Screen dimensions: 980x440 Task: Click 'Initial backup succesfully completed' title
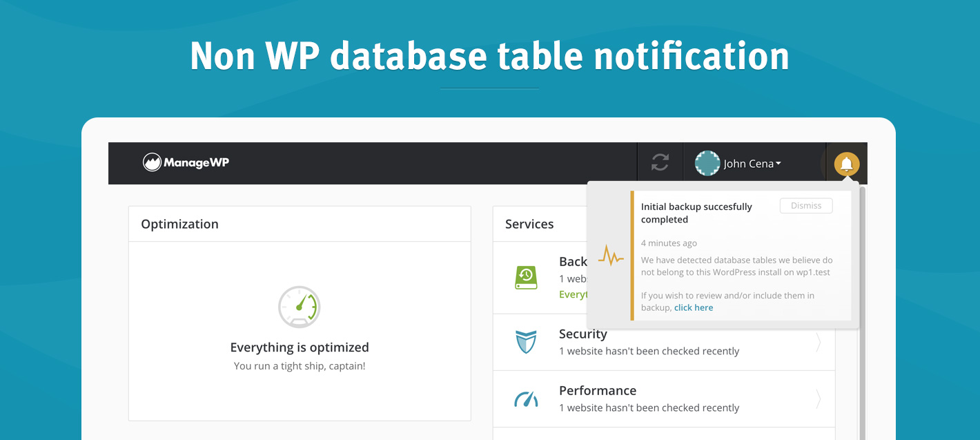(x=696, y=213)
